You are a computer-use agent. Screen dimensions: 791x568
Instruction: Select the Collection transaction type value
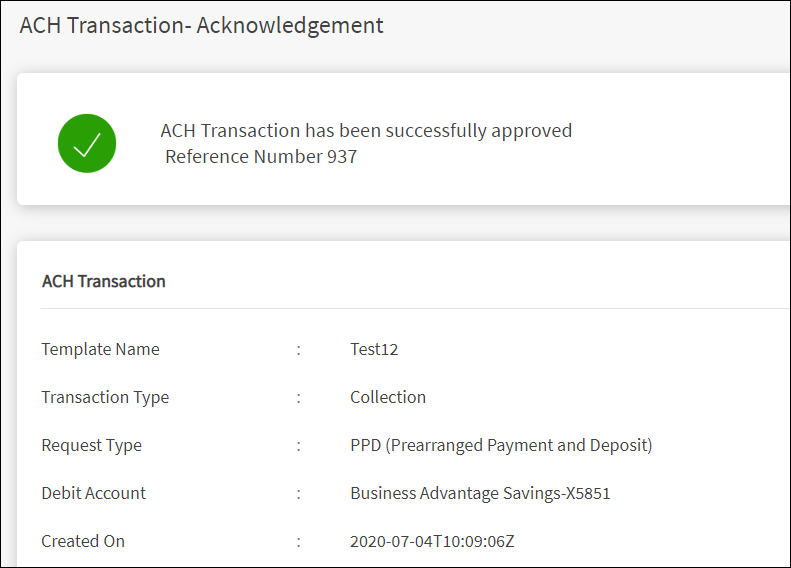pos(388,397)
